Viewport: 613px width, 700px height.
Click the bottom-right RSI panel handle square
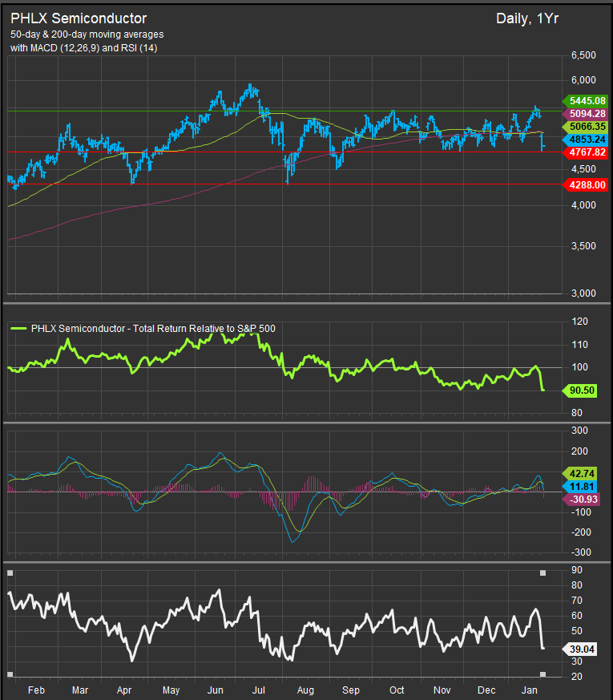coord(543,674)
